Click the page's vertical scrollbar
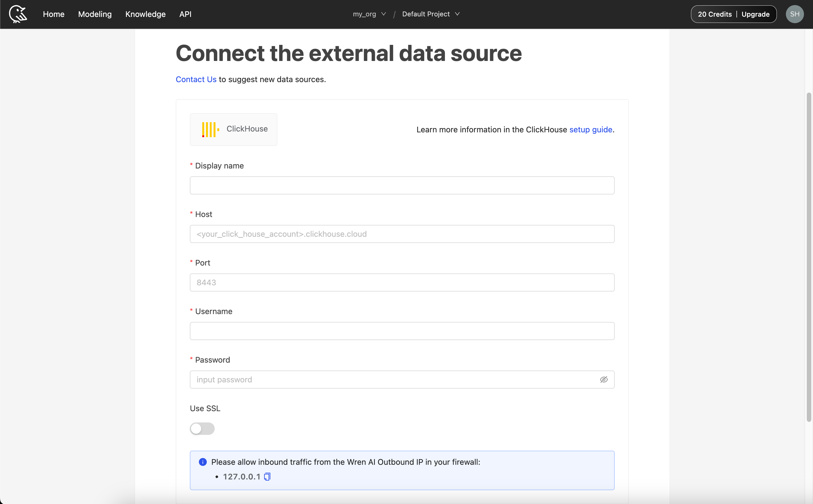Image resolution: width=813 pixels, height=504 pixels. pyautogui.click(x=809, y=257)
